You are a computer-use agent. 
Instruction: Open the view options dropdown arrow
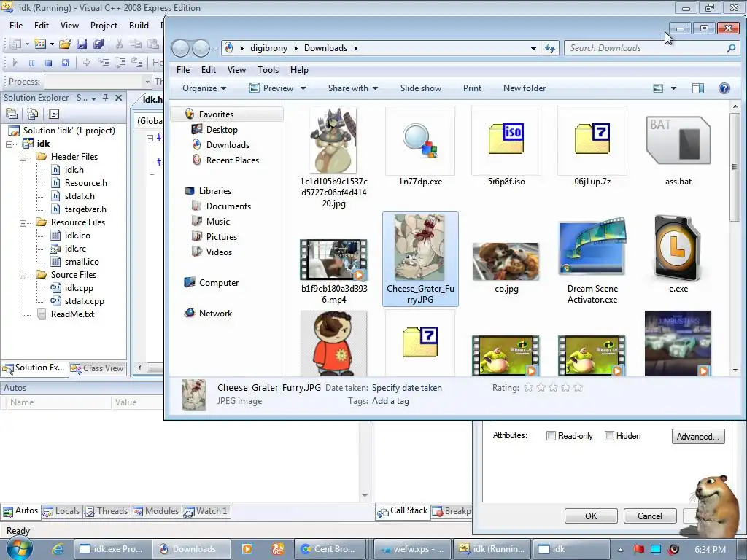[x=673, y=88]
